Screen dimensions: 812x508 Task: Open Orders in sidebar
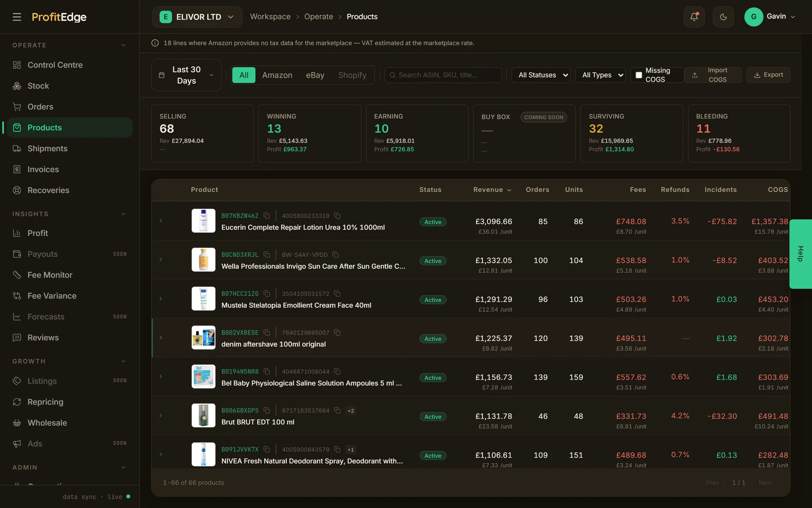(69, 107)
